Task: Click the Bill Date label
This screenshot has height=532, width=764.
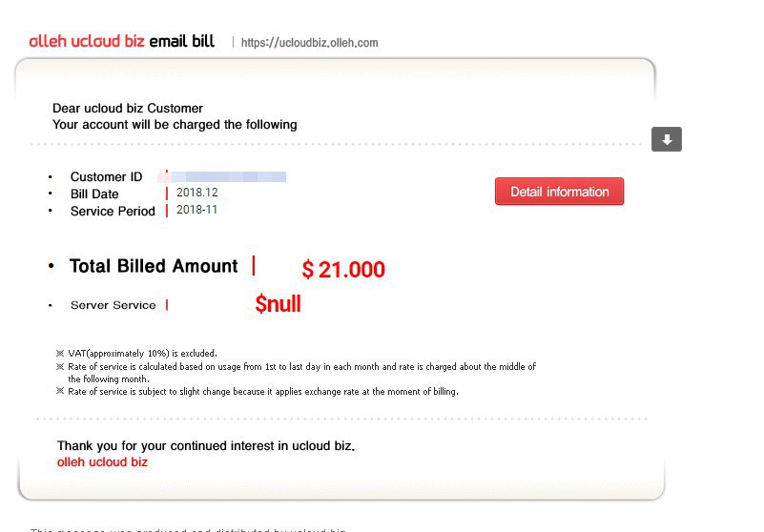Action: pos(94,194)
